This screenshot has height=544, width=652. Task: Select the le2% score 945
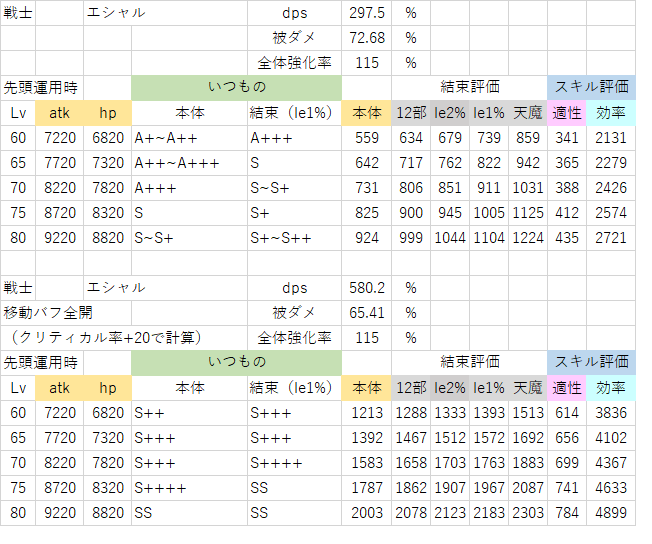[x=450, y=213]
